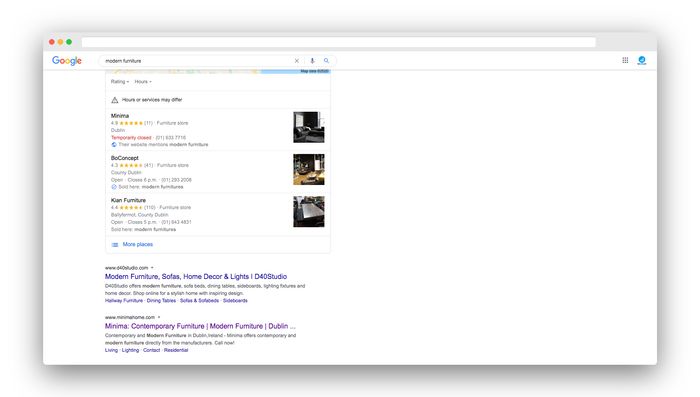Viewport: 700px width, 397px height.
Task: Open the account profile avatar
Action: tap(642, 60)
